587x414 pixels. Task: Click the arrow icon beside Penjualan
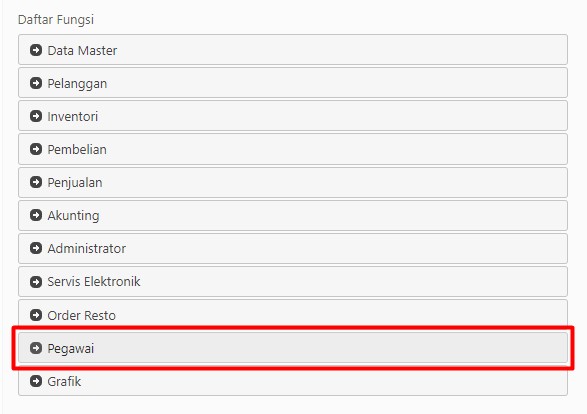pos(36,182)
